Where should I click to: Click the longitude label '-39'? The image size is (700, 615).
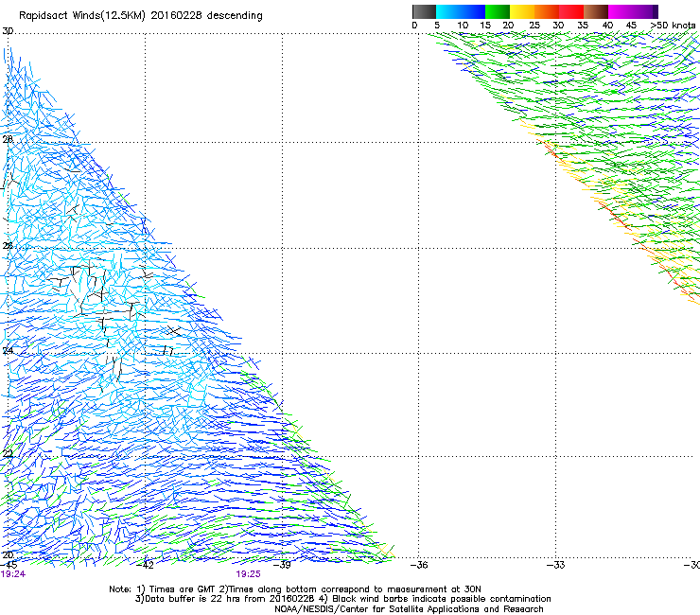282,565
